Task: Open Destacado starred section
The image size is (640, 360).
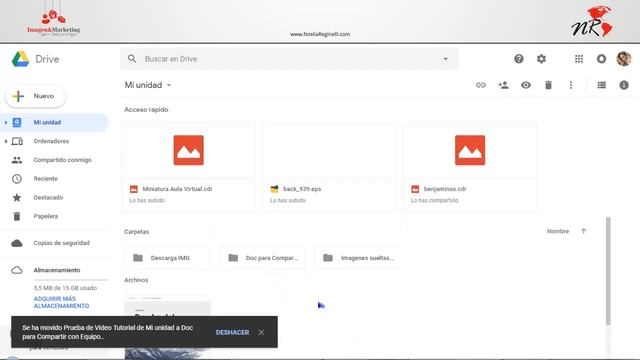Action: click(x=48, y=198)
